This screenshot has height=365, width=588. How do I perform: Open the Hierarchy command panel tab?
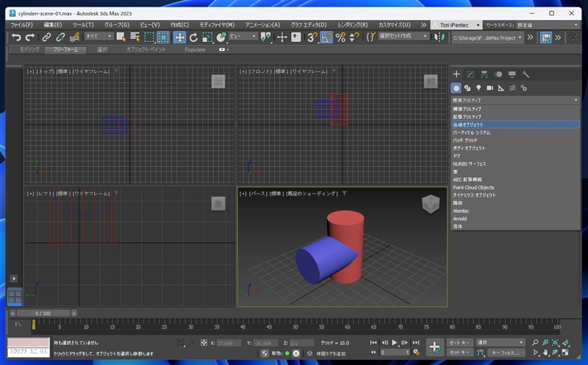(x=484, y=74)
